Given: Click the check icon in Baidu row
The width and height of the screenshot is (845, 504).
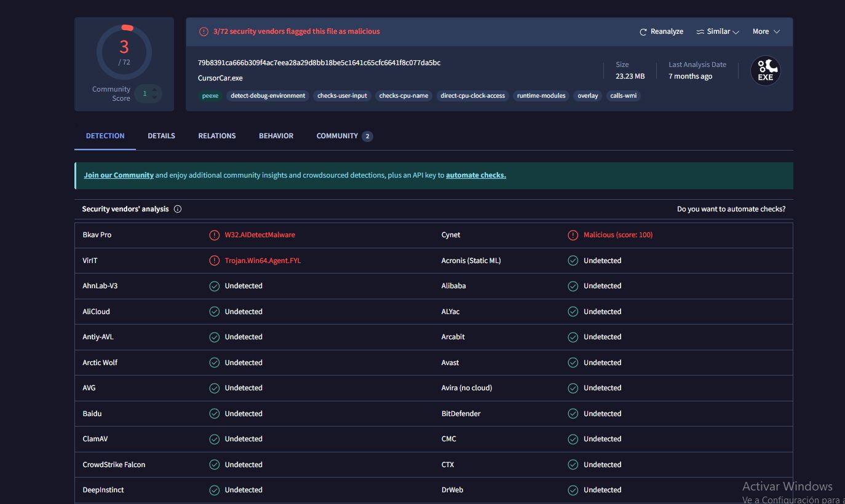Looking at the screenshot, I should pyautogui.click(x=214, y=414).
